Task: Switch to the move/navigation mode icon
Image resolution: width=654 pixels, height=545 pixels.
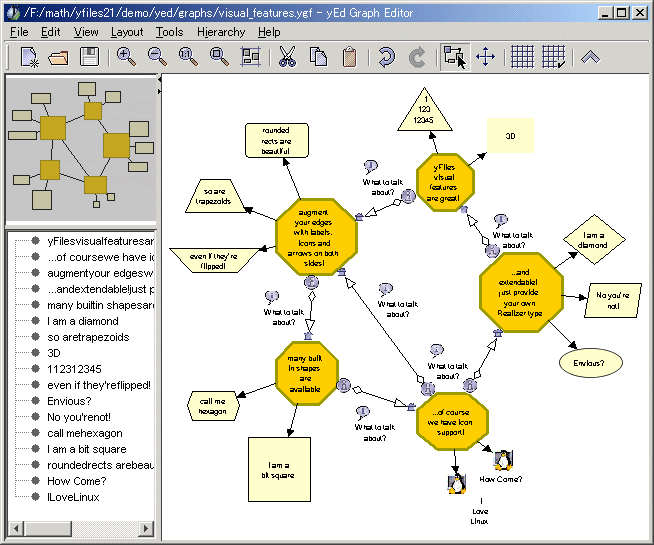Action: click(485, 57)
